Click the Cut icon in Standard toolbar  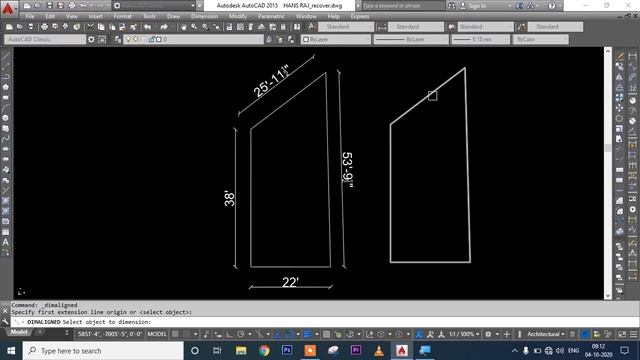click(90, 27)
